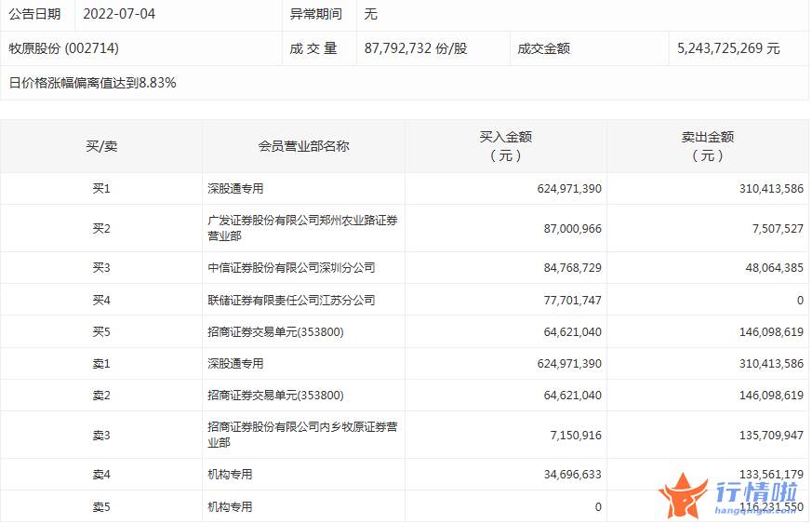
Task: Select 中信证券股份有限公司深圳分公司
Action: 291,268
